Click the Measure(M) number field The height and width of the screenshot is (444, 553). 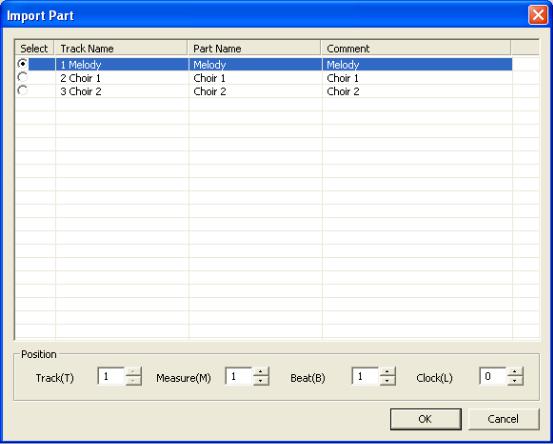tap(238, 376)
